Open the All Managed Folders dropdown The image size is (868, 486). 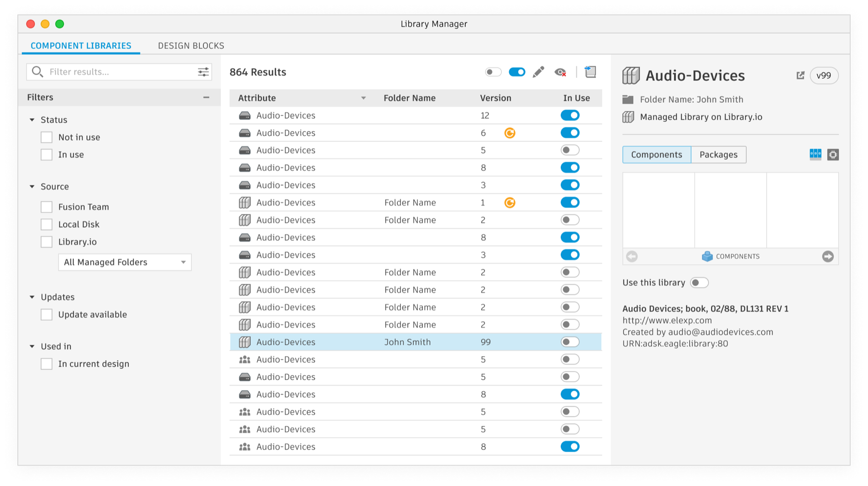(x=125, y=262)
